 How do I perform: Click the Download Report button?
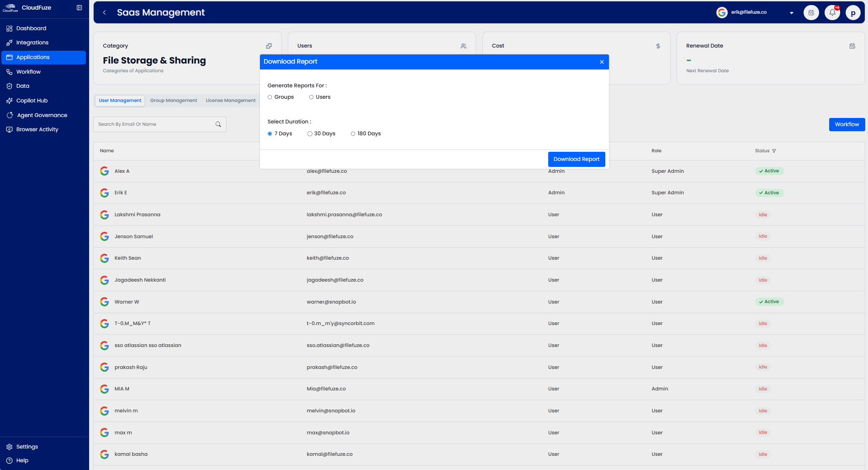coord(577,159)
